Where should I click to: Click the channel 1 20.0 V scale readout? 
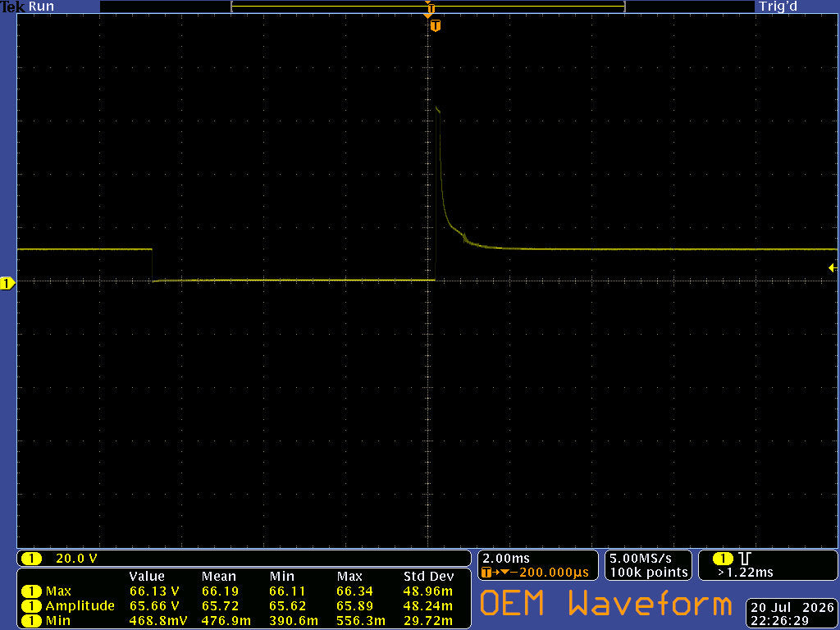pyautogui.click(x=76, y=559)
